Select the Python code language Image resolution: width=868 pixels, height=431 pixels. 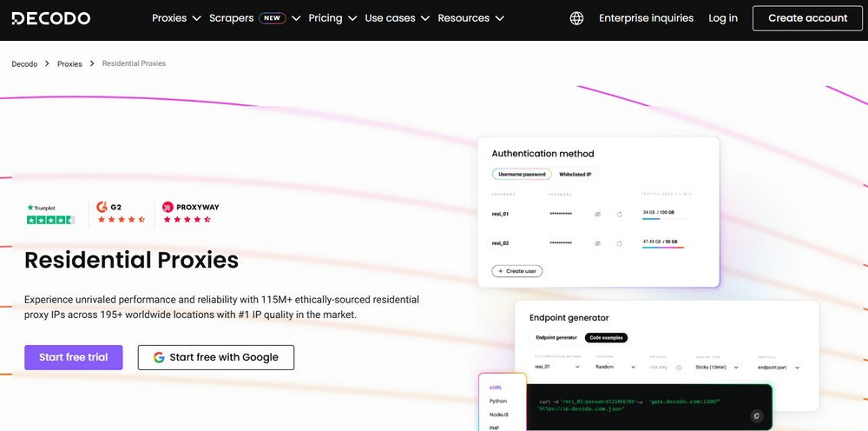(x=497, y=401)
